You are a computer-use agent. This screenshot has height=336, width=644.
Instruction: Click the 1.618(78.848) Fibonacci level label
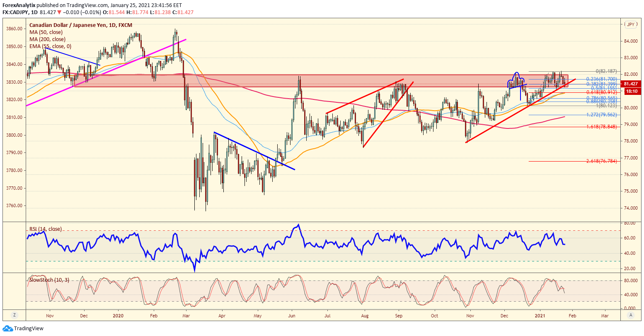tap(602, 127)
